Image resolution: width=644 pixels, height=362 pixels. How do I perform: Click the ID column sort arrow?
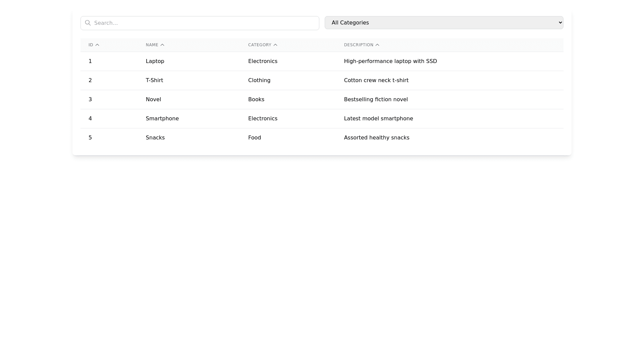97,45
